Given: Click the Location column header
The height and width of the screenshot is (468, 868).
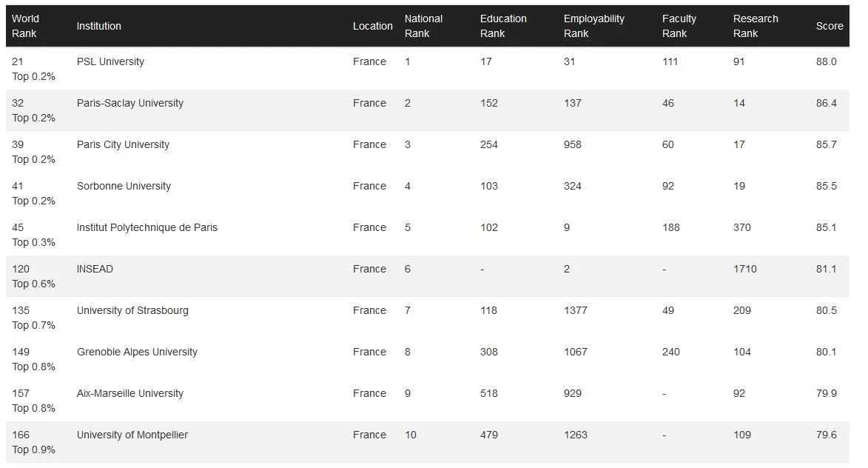Looking at the screenshot, I should click(x=372, y=26).
